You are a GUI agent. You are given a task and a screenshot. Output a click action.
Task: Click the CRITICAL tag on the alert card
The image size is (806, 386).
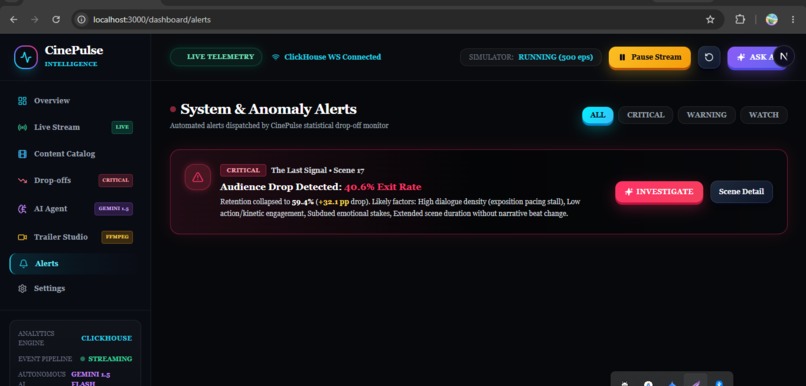[x=243, y=170]
